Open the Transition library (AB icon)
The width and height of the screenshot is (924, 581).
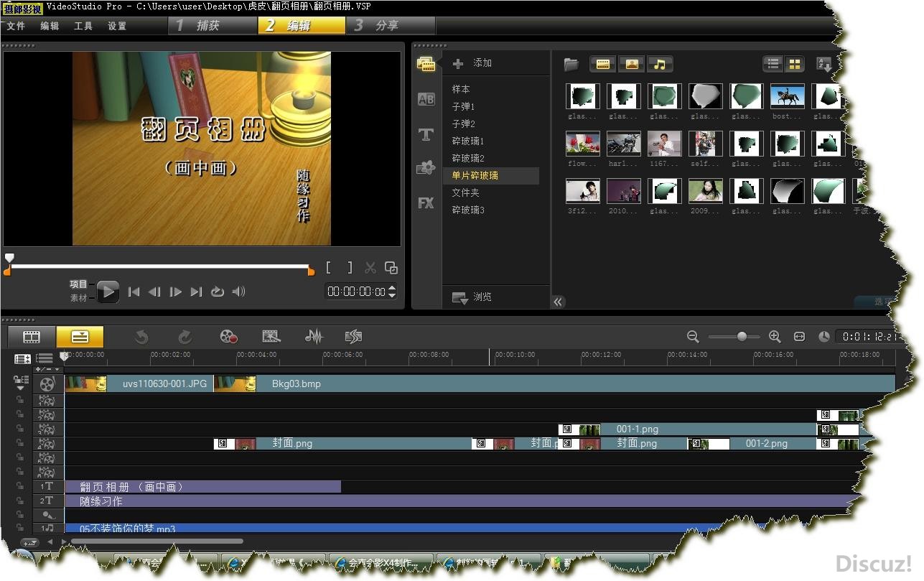click(x=426, y=99)
